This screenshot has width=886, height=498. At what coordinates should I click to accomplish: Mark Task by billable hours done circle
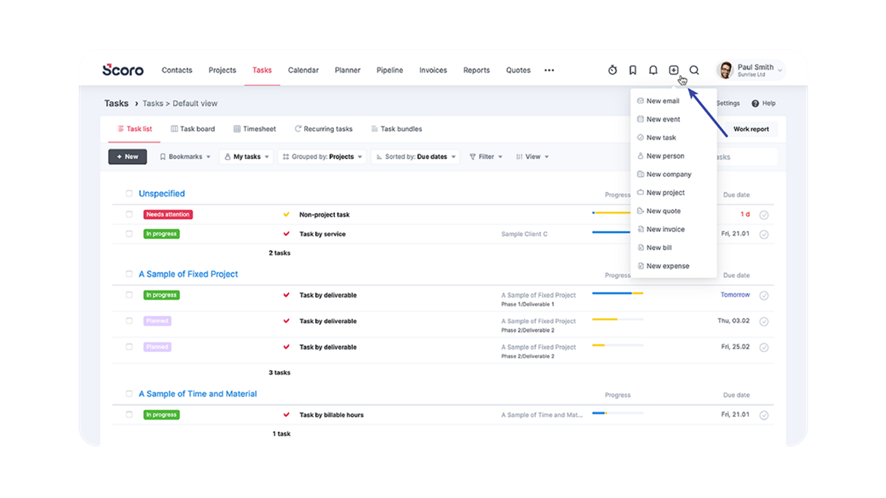[x=764, y=415]
